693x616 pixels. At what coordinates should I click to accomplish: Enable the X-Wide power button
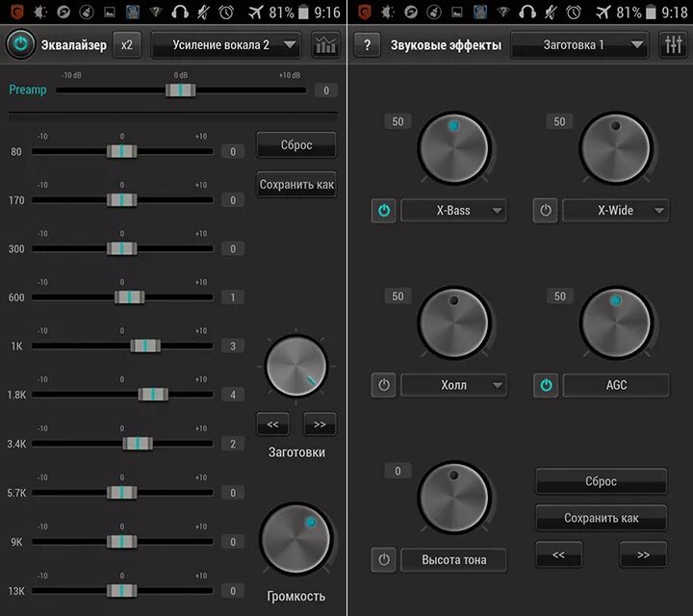pyautogui.click(x=546, y=211)
